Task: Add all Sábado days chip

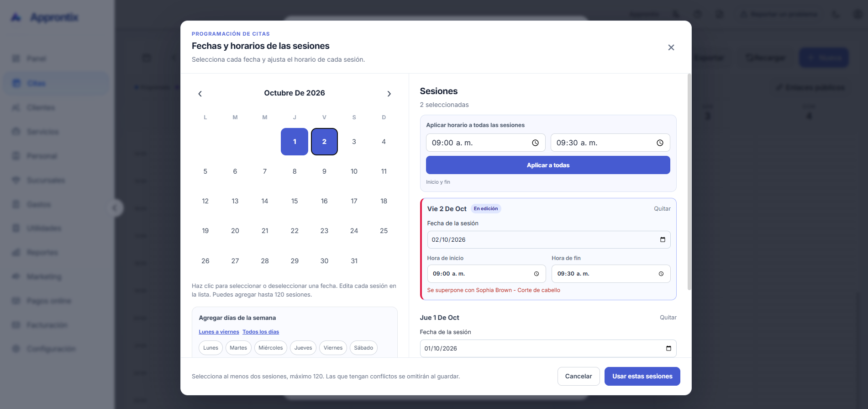Action: point(363,348)
